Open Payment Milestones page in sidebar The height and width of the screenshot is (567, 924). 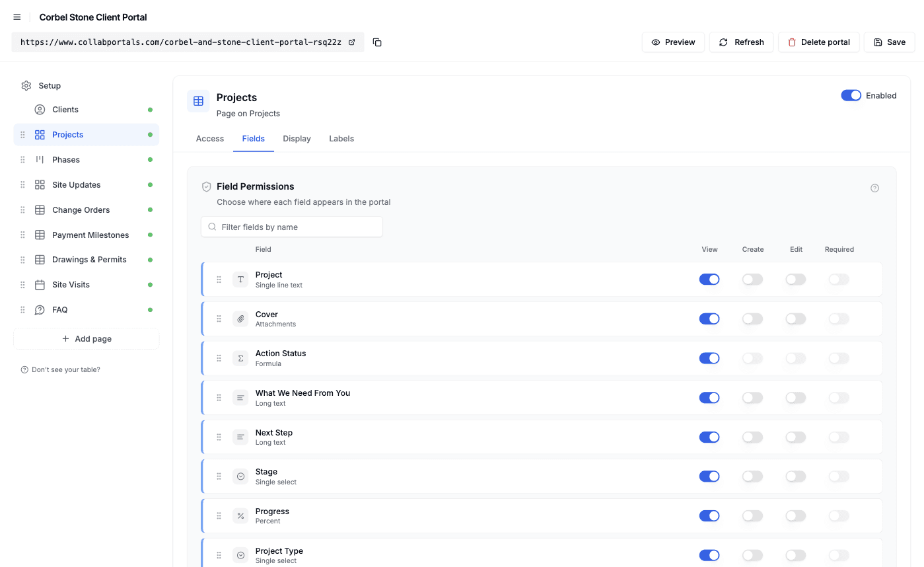coord(87,235)
